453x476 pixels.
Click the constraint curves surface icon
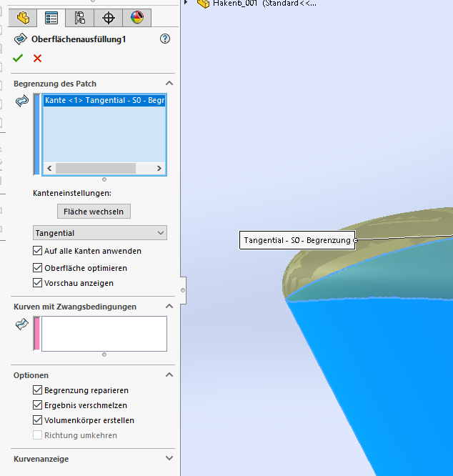tap(22, 324)
